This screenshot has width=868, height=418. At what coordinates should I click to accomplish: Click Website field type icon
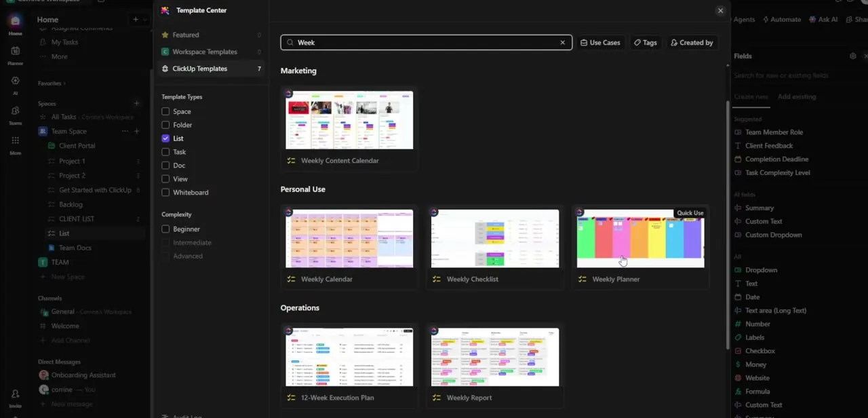click(738, 378)
